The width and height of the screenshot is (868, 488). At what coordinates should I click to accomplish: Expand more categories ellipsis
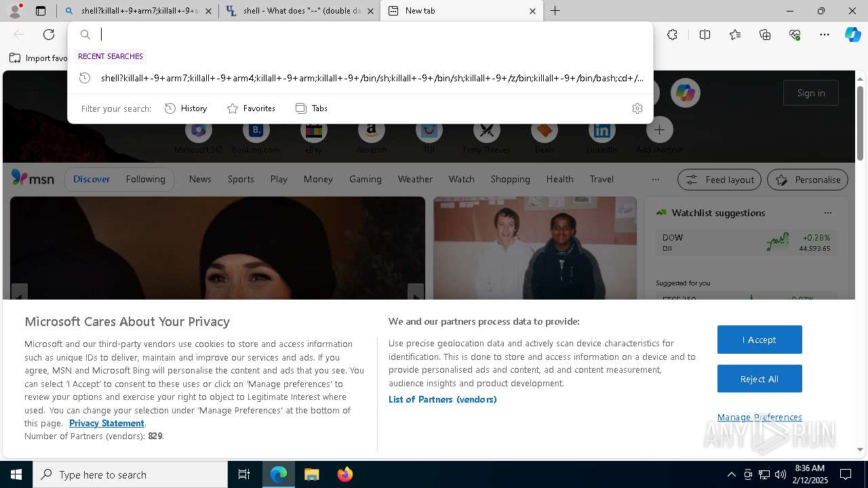(x=655, y=180)
